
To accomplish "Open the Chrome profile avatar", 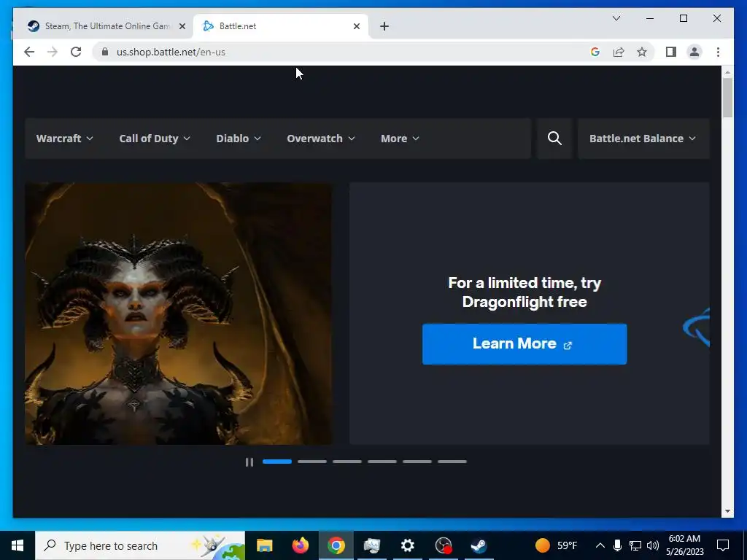I will point(694,52).
